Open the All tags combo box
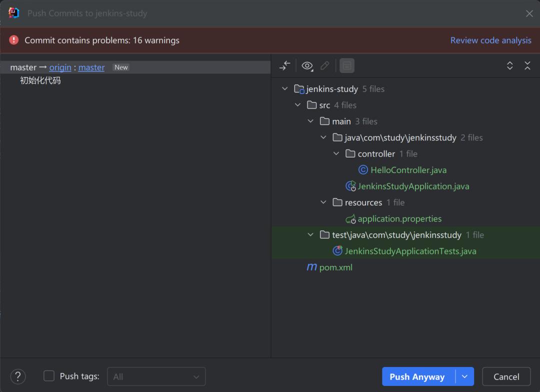540x392 pixels. [156, 376]
